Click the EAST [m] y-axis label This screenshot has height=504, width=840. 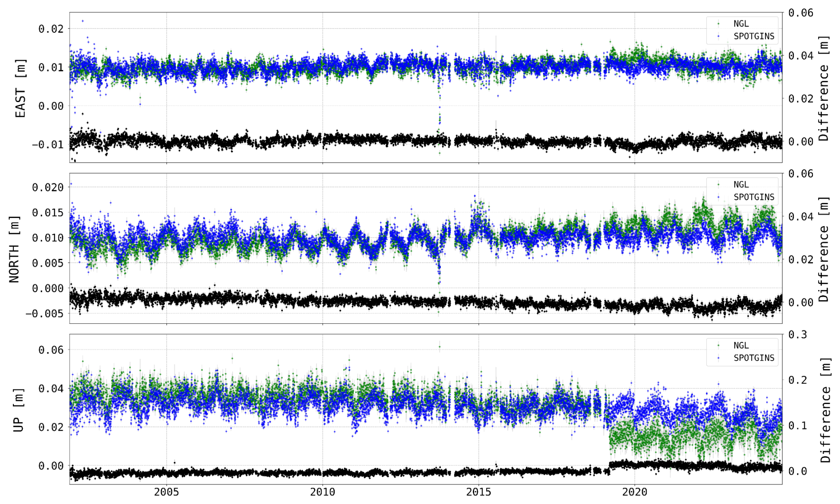pos(20,88)
